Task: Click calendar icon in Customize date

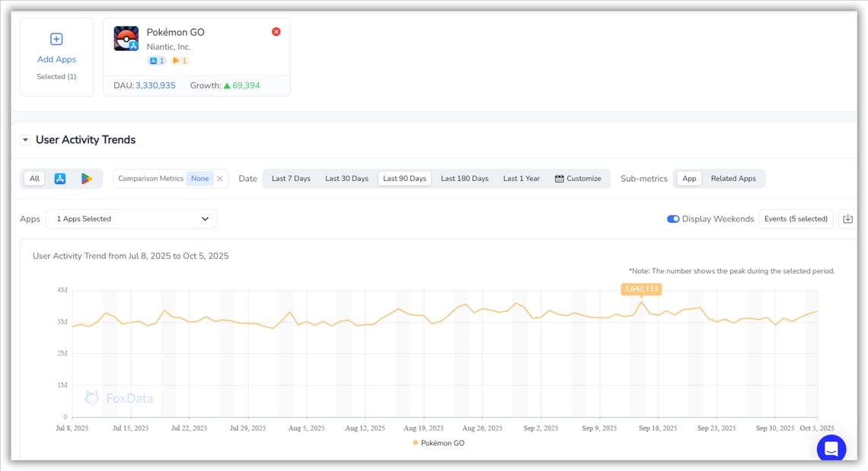Action: click(560, 179)
